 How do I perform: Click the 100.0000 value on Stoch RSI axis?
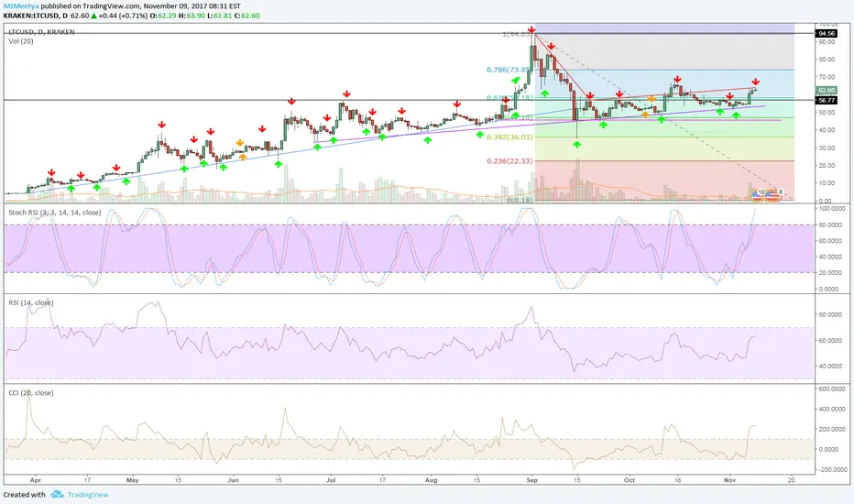(830, 209)
